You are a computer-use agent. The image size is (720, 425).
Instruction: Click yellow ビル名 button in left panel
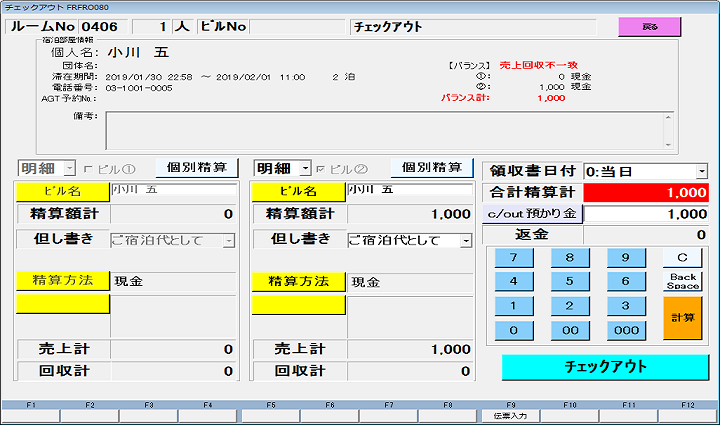click(x=62, y=192)
